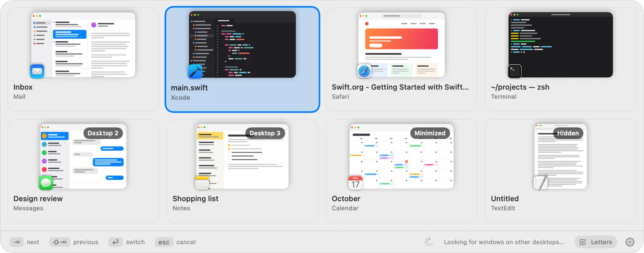Select the Swift.org Safari window thumbnail
644x253 pixels.
(x=401, y=45)
